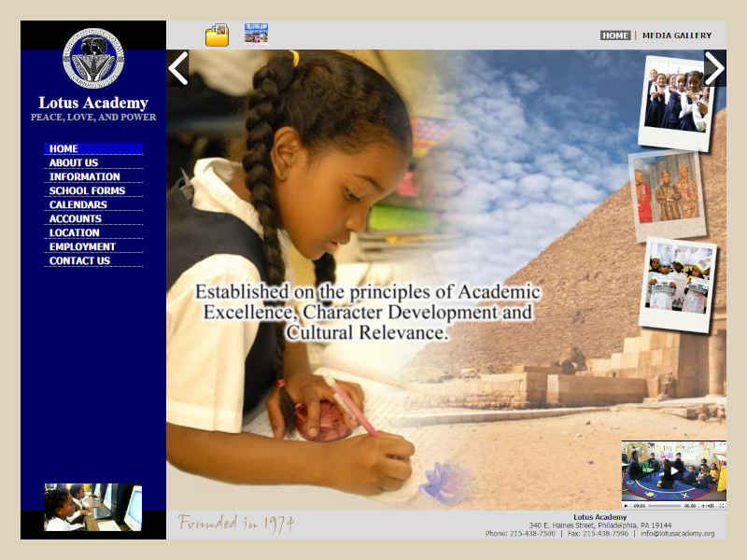Open the About Us menu item
The height and width of the screenshot is (560, 747).
(x=74, y=162)
